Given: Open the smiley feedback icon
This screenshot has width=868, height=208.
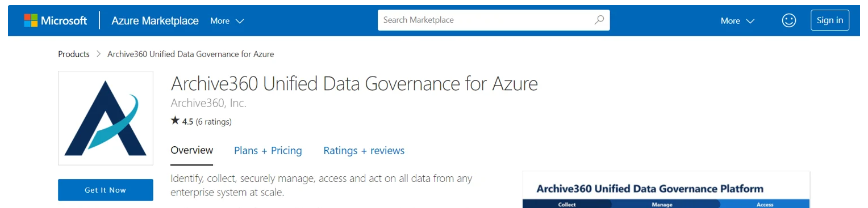Looking at the screenshot, I should [x=788, y=20].
